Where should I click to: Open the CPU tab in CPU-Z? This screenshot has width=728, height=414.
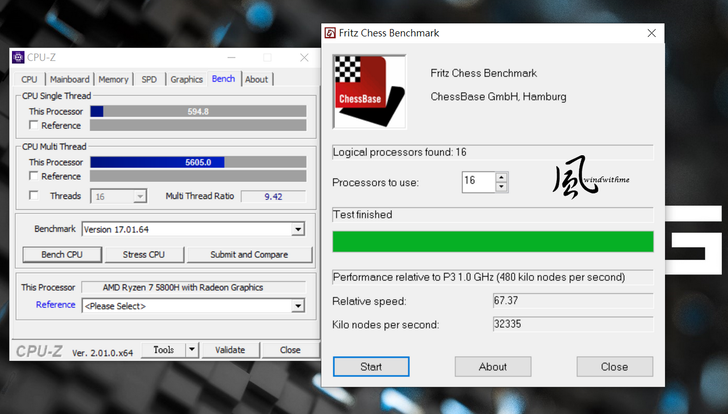[x=29, y=79]
